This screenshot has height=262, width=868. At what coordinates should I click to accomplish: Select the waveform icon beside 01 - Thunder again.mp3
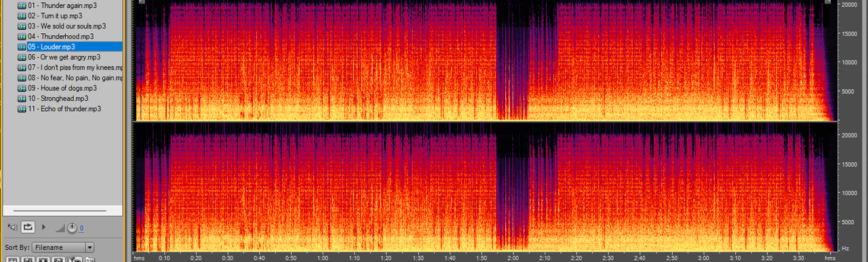[21, 5]
